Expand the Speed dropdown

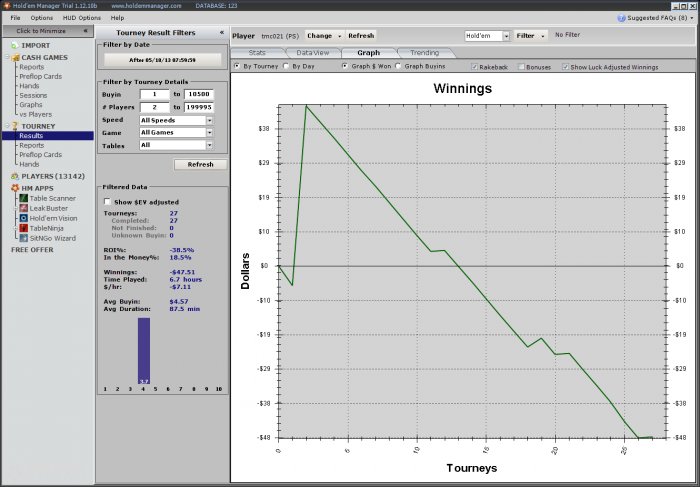209,120
